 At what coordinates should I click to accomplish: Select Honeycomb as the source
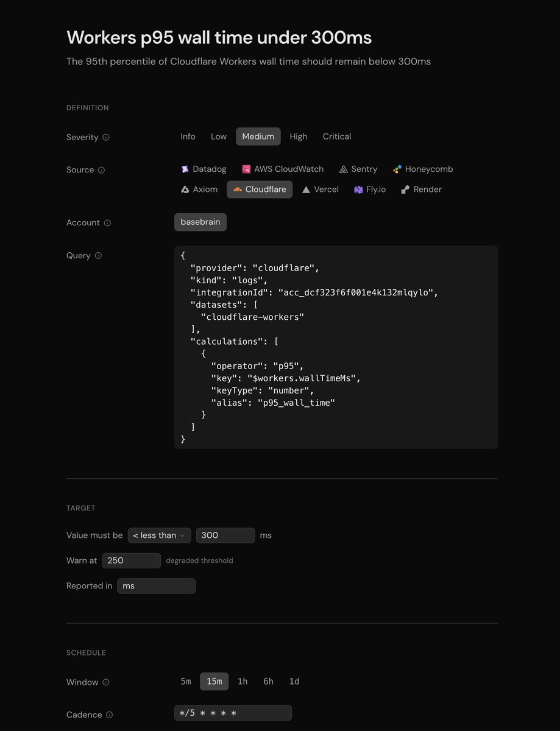click(423, 169)
